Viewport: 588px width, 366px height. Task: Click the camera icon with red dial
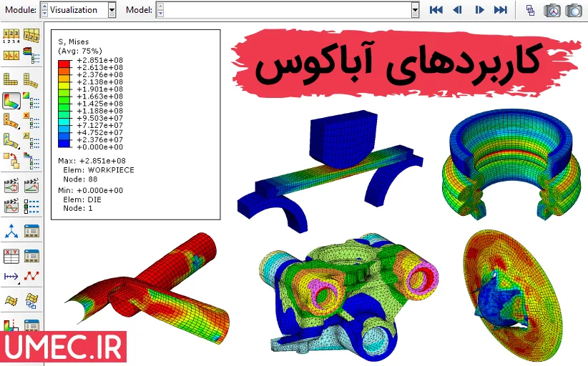(552, 10)
